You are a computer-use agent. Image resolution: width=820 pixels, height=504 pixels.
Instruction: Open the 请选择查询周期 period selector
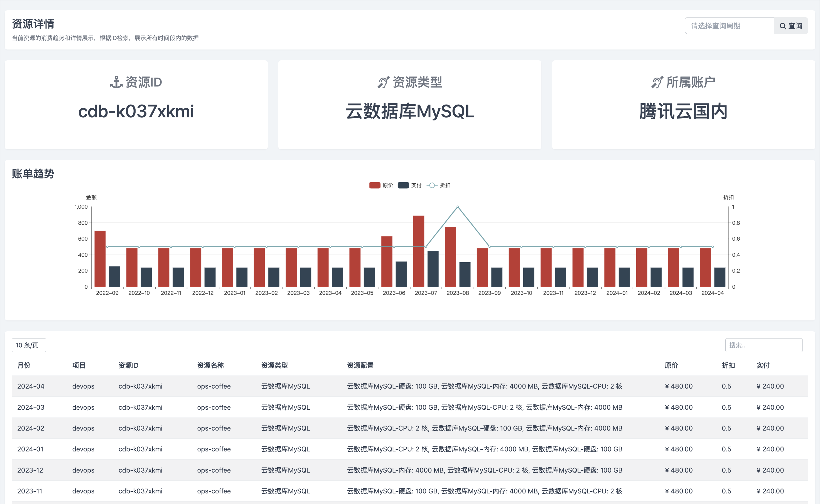pyautogui.click(x=729, y=26)
